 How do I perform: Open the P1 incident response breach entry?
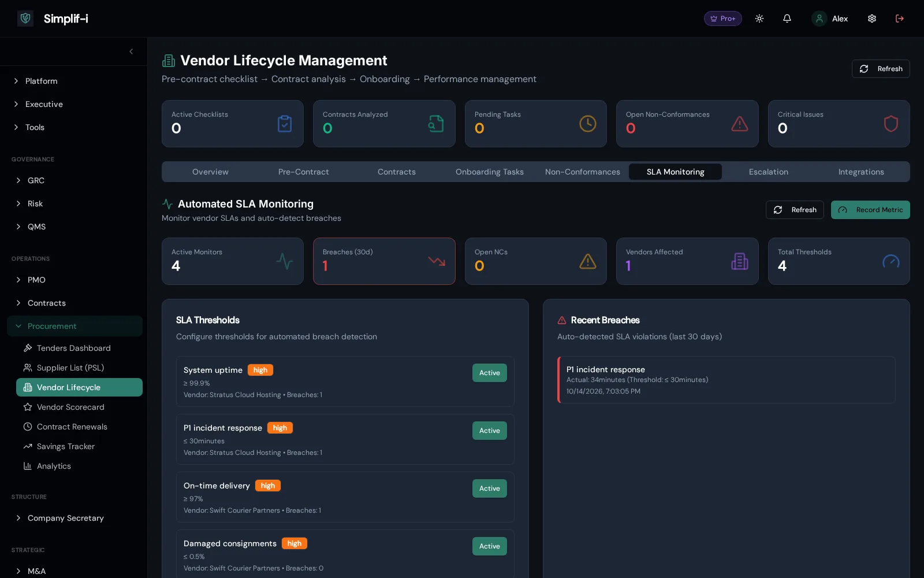click(726, 380)
